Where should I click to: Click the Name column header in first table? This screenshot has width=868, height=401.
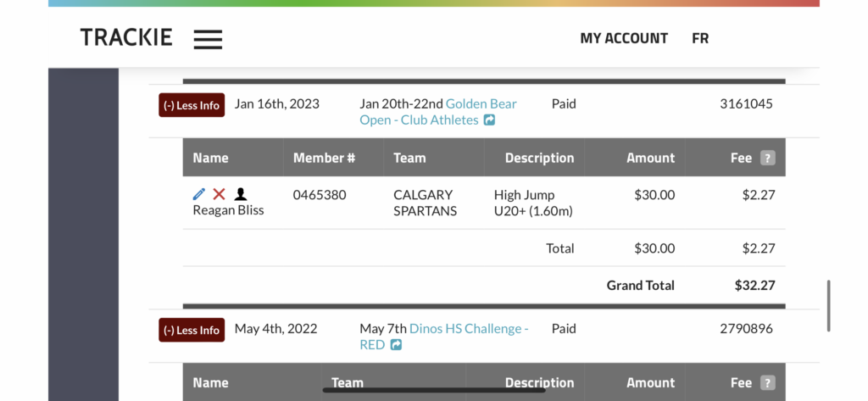tap(210, 158)
